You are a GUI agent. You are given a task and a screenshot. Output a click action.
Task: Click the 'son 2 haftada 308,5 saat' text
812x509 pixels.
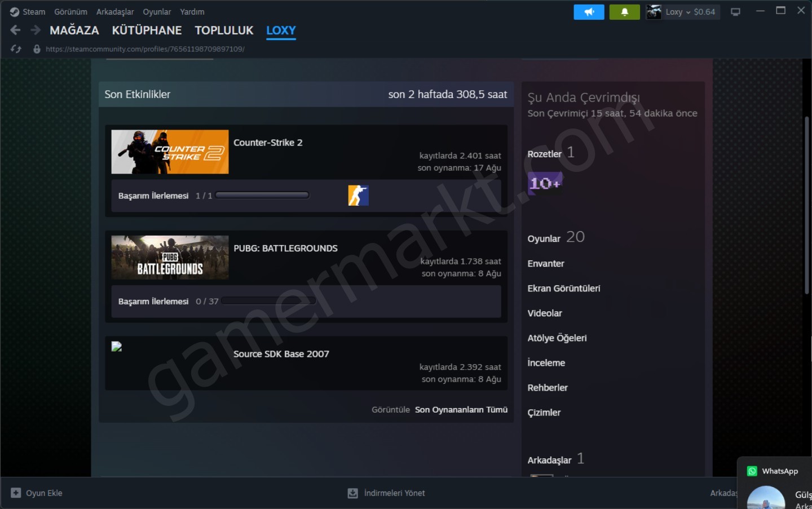tap(448, 95)
